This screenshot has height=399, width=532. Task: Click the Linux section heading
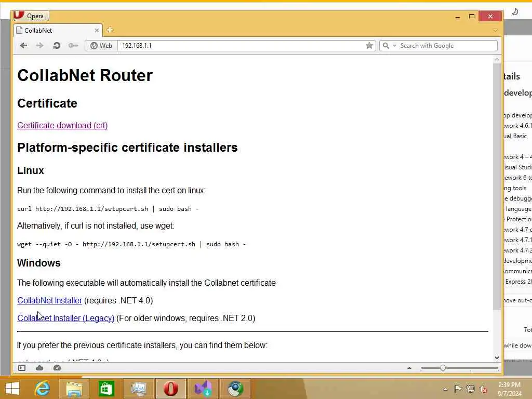[31, 170]
